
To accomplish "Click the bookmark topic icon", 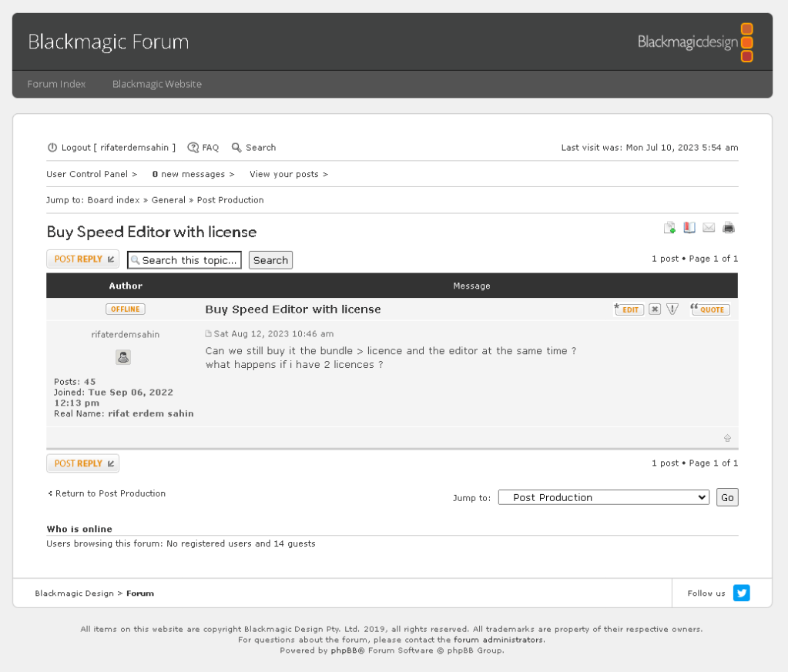I will click(689, 228).
